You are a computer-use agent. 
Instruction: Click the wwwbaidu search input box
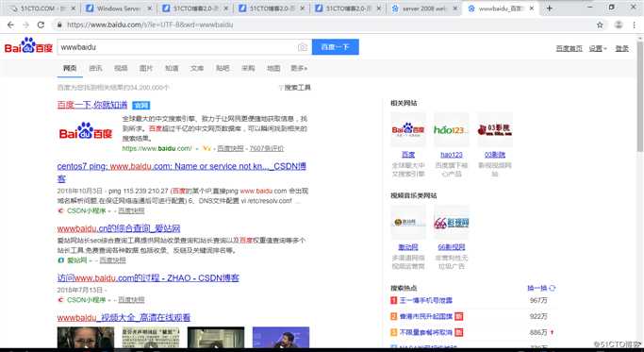coord(176,47)
